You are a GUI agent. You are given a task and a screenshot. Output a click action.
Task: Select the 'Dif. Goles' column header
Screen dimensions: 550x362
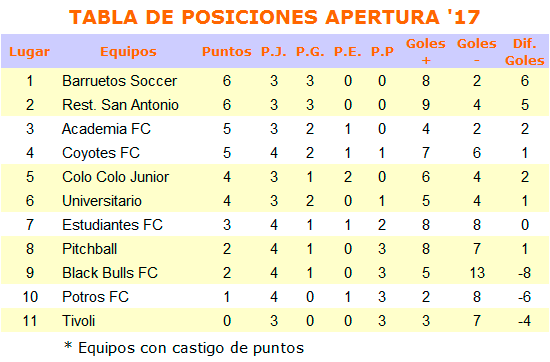tap(524, 52)
